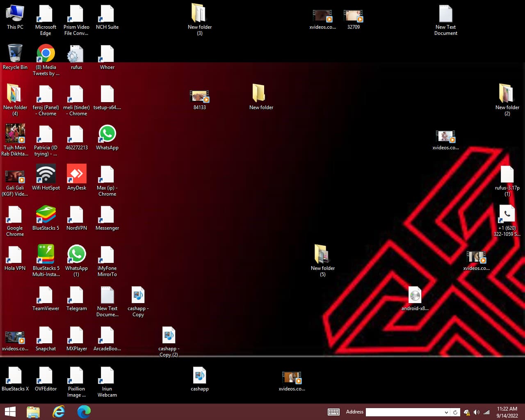Select the Max (ip) - Chrome shortcut

coord(107,181)
